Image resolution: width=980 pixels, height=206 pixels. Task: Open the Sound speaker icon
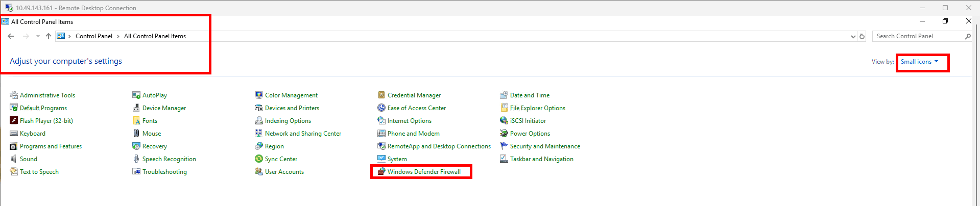click(x=14, y=159)
